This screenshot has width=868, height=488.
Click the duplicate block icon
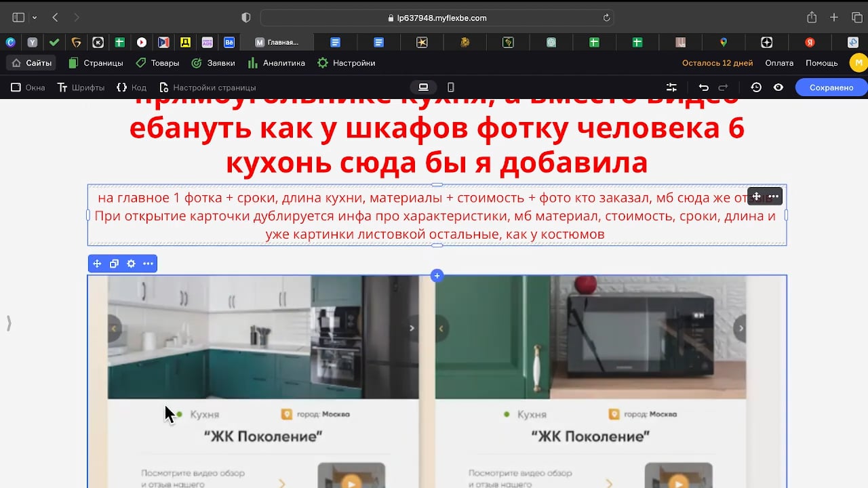click(114, 264)
